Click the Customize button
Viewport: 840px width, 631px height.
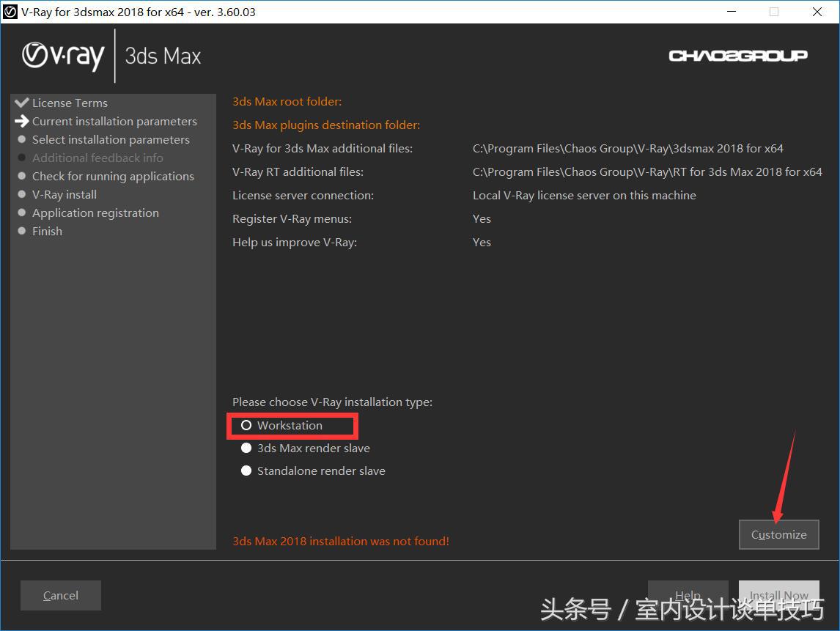(x=778, y=534)
